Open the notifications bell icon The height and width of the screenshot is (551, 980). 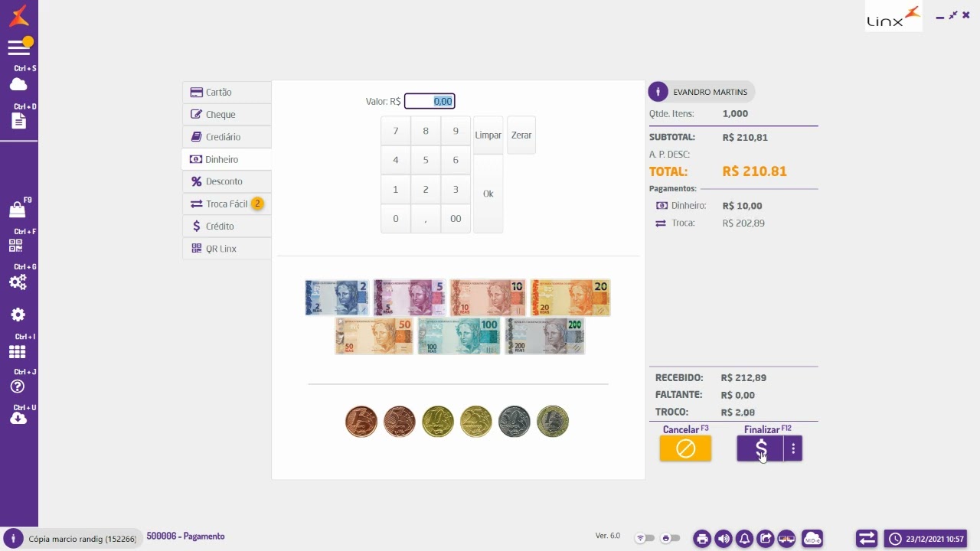pyautogui.click(x=744, y=539)
